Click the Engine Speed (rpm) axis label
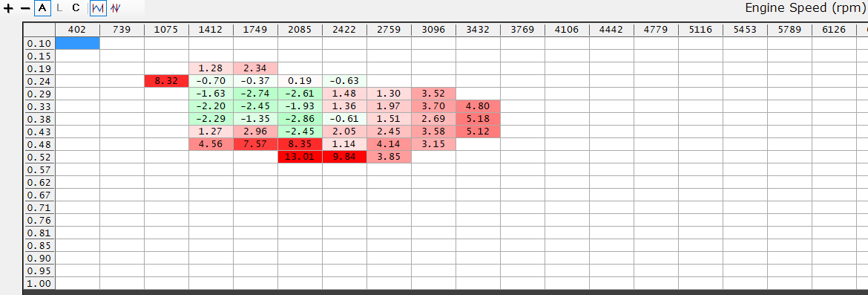The height and width of the screenshot is (295, 868). click(806, 8)
